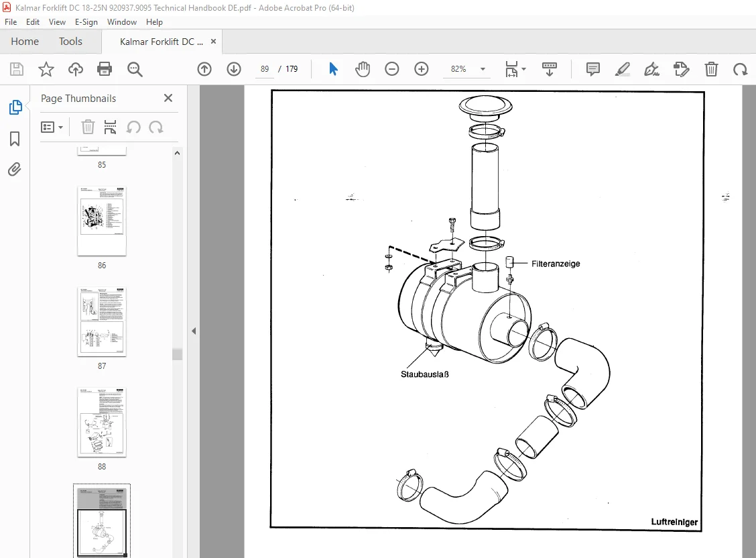
Task: Click the total pages 179 text
Action: (292, 69)
